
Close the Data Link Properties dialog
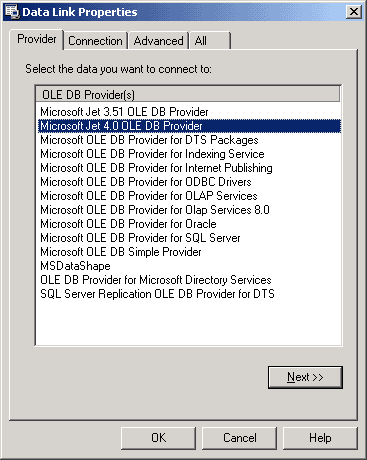(353, 12)
